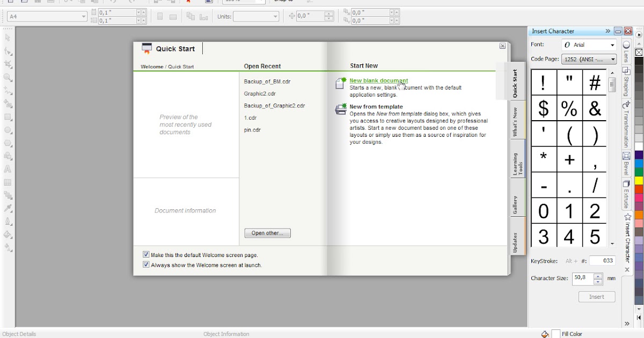Select the Basic Shapes tool in the toolbox
Image resolution: width=644 pixels, height=338 pixels.
(8, 156)
